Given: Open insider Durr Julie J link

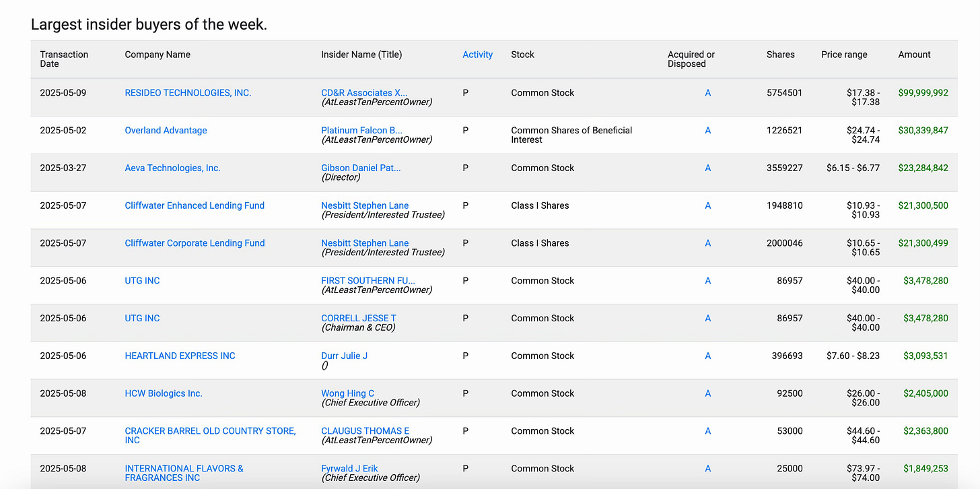Looking at the screenshot, I should [x=344, y=356].
